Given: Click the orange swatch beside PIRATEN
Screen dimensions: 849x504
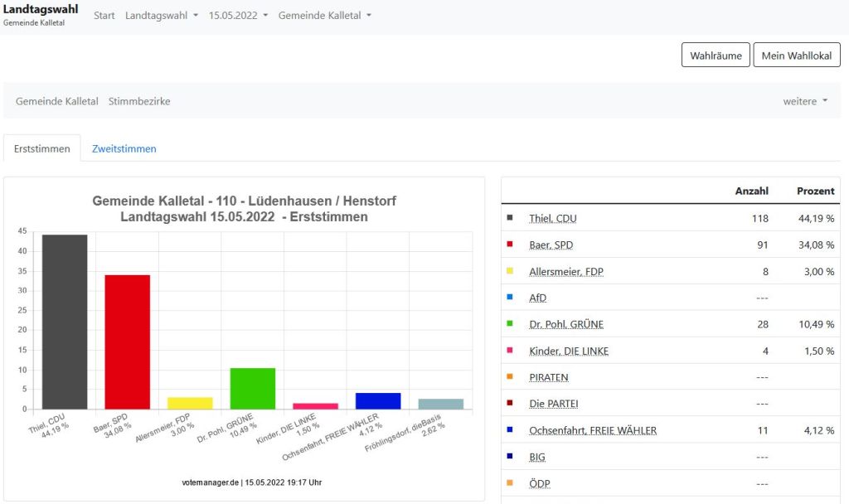Looking at the screenshot, I should pos(510,376).
